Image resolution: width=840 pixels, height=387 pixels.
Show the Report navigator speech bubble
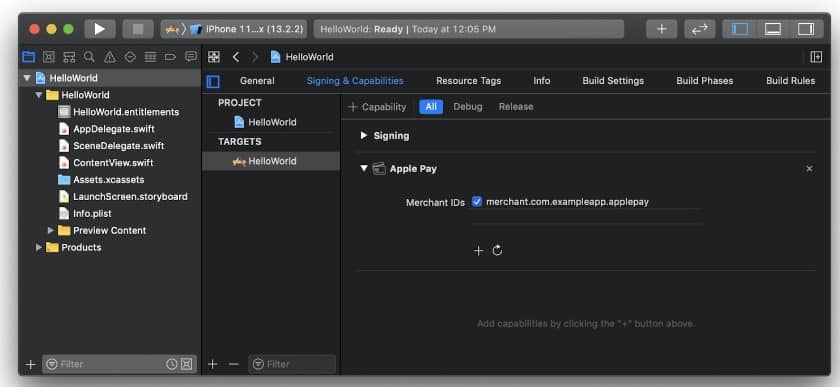191,57
